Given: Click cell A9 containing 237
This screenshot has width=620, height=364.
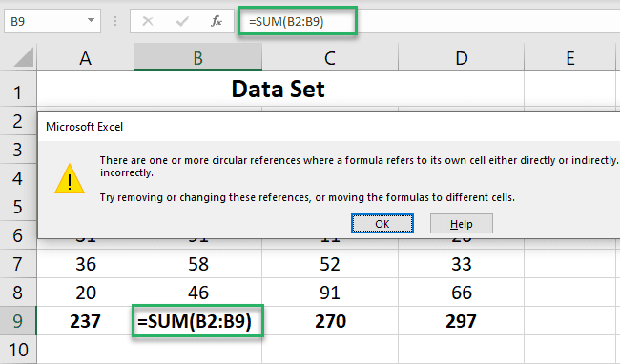Looking at the screenshot, I should tap(86, 321).
